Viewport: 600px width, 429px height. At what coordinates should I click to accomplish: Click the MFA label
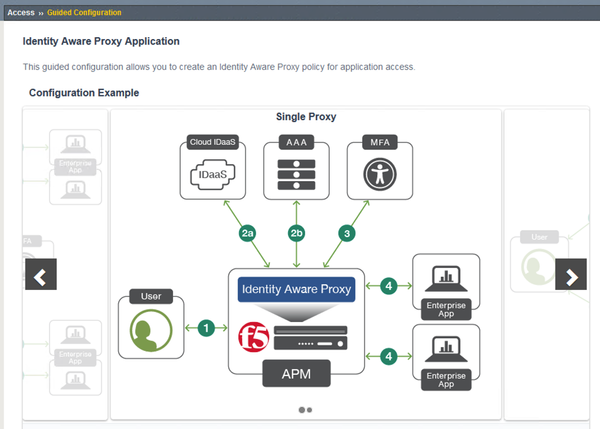380,142
